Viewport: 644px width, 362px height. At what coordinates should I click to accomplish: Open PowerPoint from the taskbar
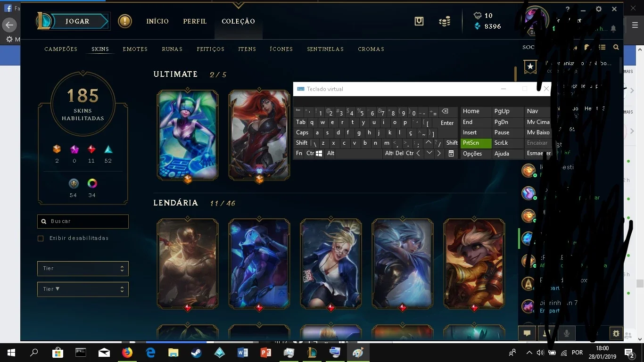(265, 352)
